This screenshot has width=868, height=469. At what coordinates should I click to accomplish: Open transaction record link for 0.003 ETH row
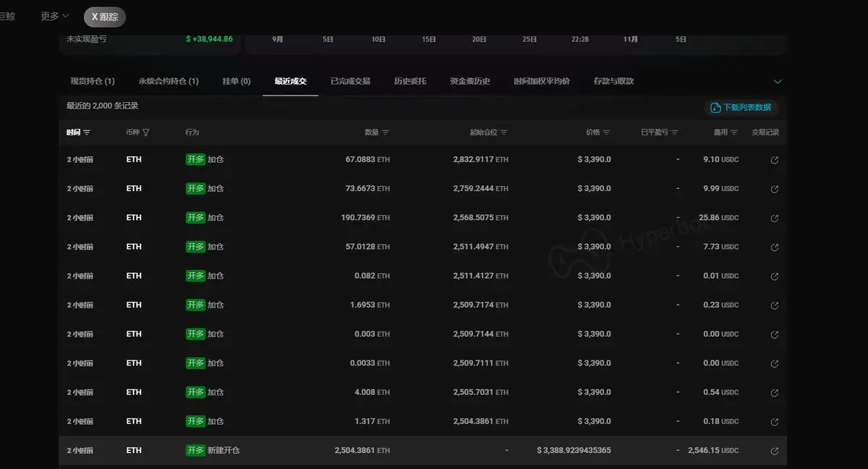pyautogui.click(x=775, y=334)
